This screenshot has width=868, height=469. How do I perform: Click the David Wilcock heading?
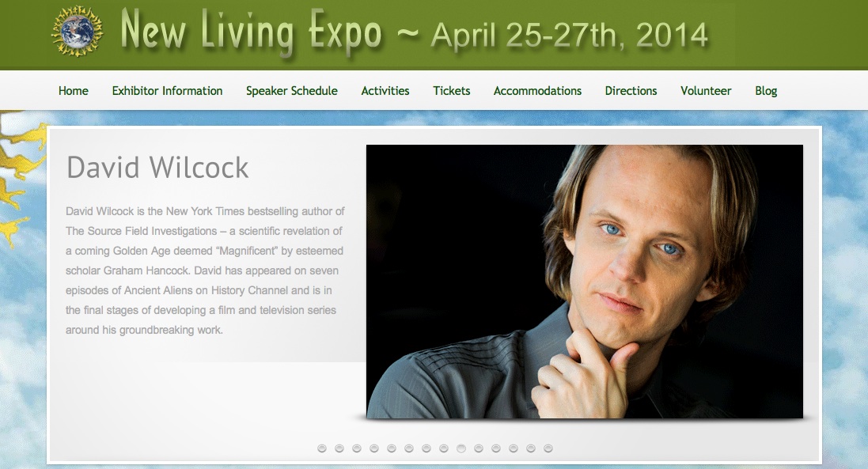(x=157, y=168)
